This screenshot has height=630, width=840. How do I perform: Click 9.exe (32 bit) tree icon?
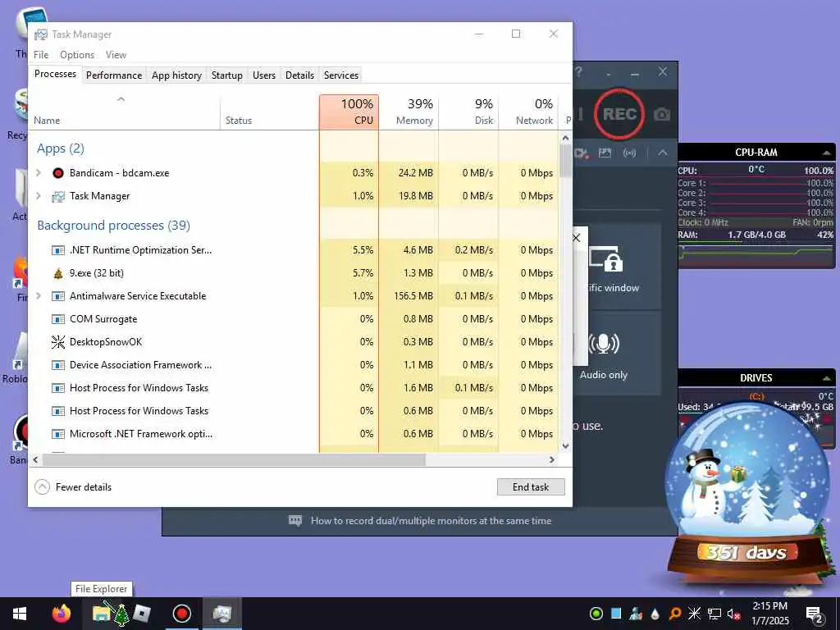58,273
